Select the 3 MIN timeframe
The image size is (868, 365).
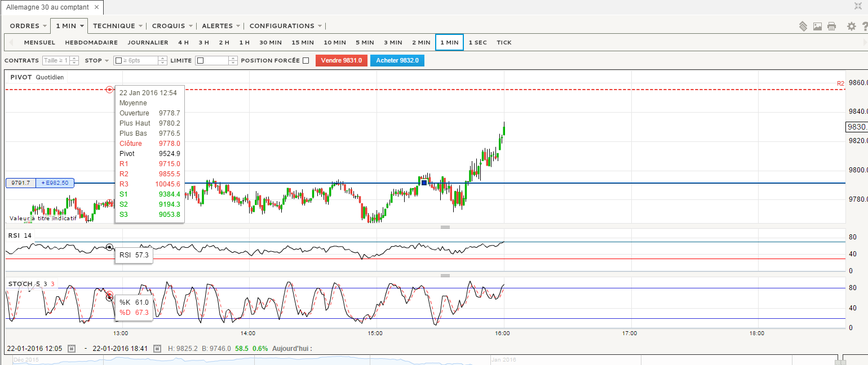393,42
